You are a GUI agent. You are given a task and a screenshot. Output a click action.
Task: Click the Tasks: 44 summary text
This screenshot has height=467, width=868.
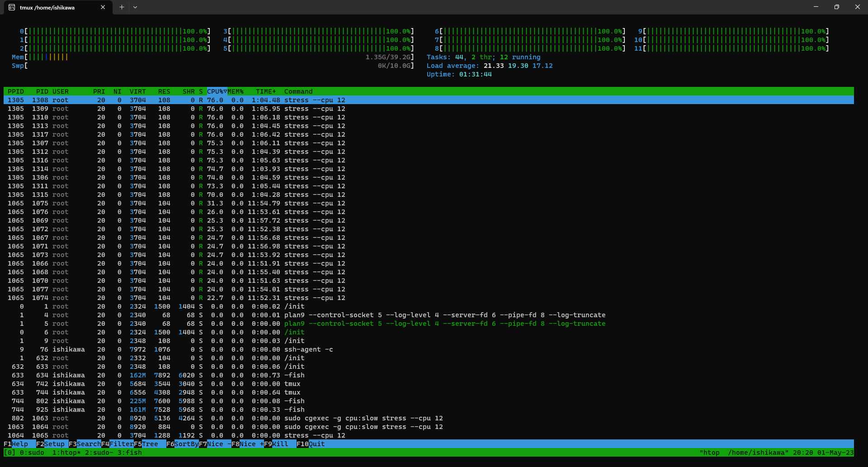(x=484, y=57)
